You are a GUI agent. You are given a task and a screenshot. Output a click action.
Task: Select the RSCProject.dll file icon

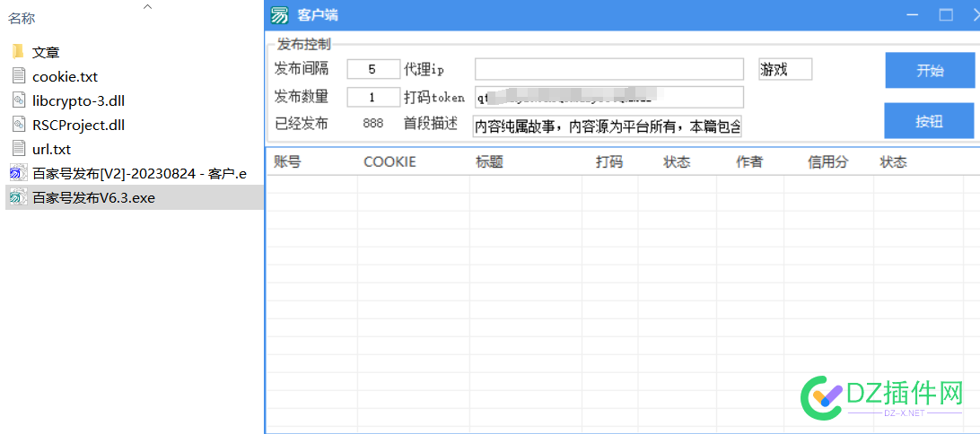[x=19, y=125]
